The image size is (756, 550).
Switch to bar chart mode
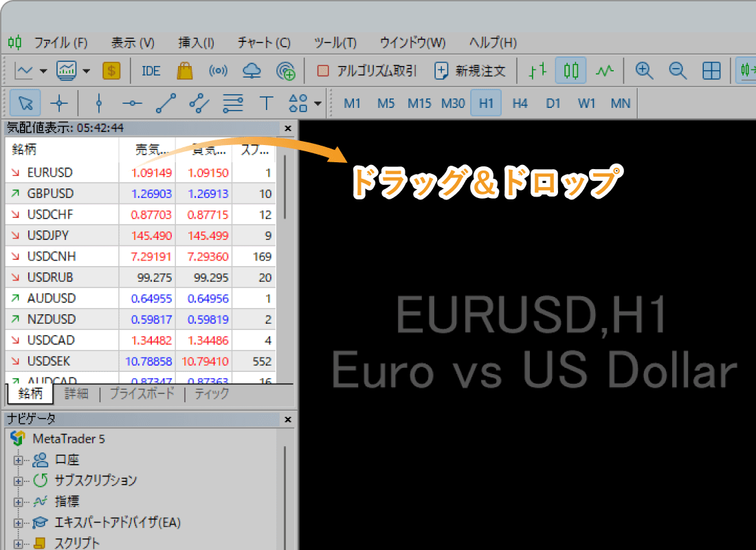(x=537, y=71)
